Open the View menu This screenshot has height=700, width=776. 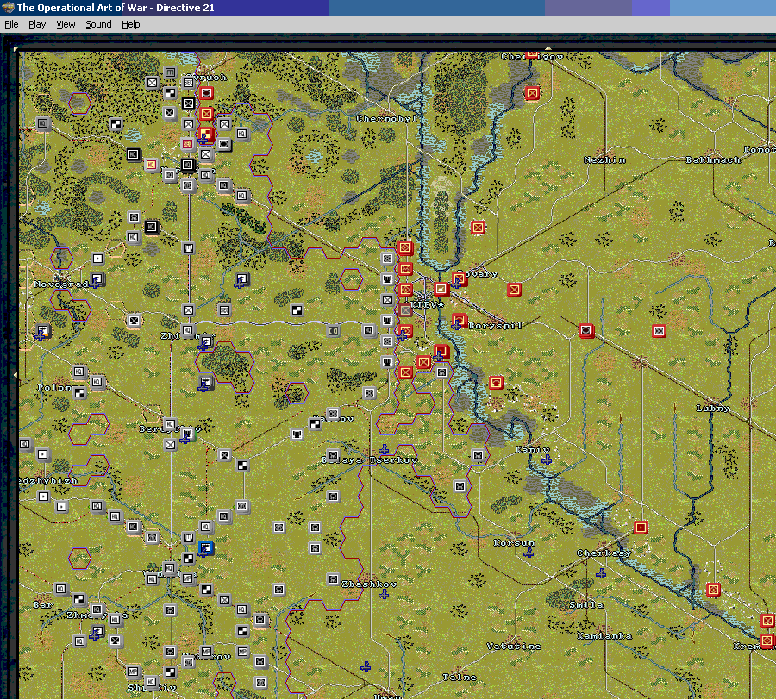click(66, 24)
